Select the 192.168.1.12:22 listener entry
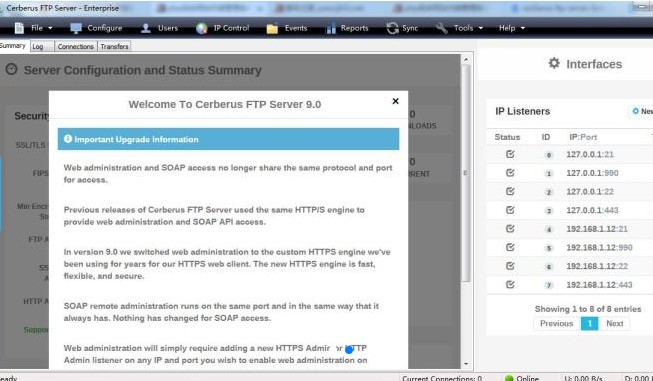Image resolution: width=653 pixels, height=381 pixels. point(597,266)
